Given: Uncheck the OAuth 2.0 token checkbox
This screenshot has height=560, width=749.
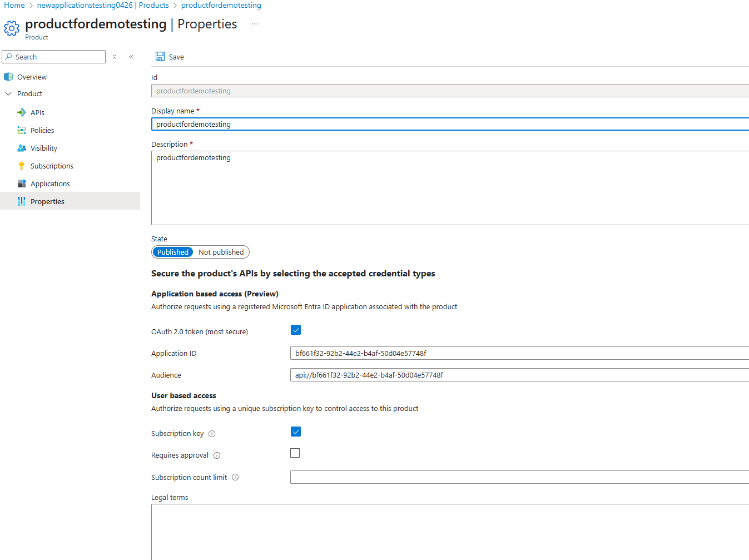Looking at the screenshot, I should tap(295, 330).
